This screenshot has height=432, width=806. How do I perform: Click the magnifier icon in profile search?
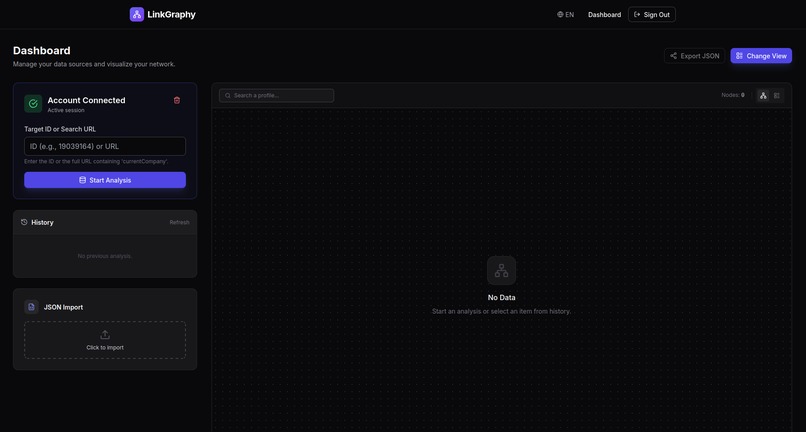pyautogui.click(x=228, y=96)
